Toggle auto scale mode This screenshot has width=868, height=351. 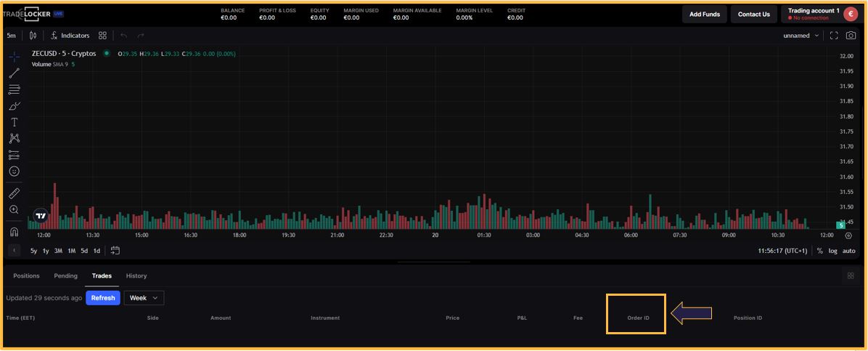(848, 251)
